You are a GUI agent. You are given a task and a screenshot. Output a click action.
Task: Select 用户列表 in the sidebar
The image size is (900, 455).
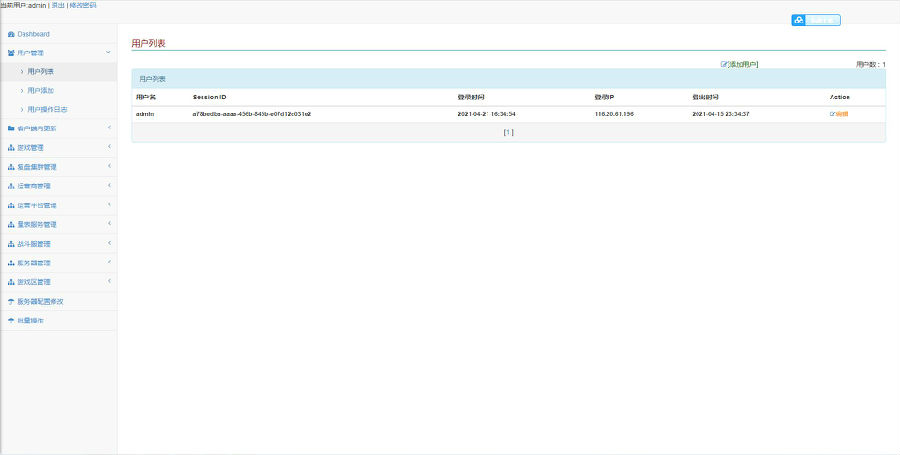pos(41,71)
